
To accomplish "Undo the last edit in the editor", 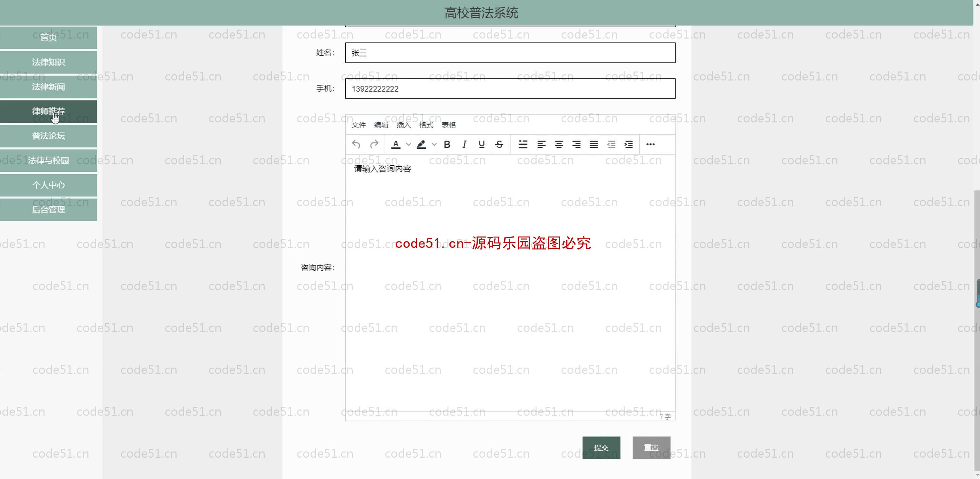I will 356,144.
